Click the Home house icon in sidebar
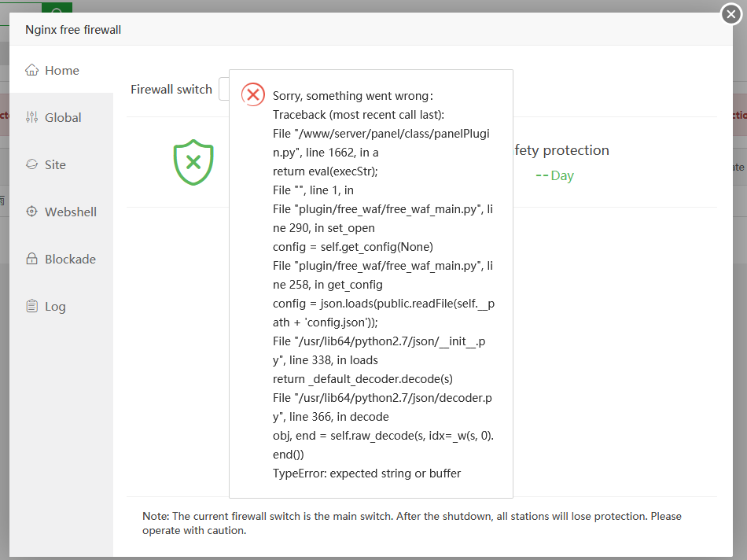The width and height of the screenshot is (747, 560). (x=32, y=70)
